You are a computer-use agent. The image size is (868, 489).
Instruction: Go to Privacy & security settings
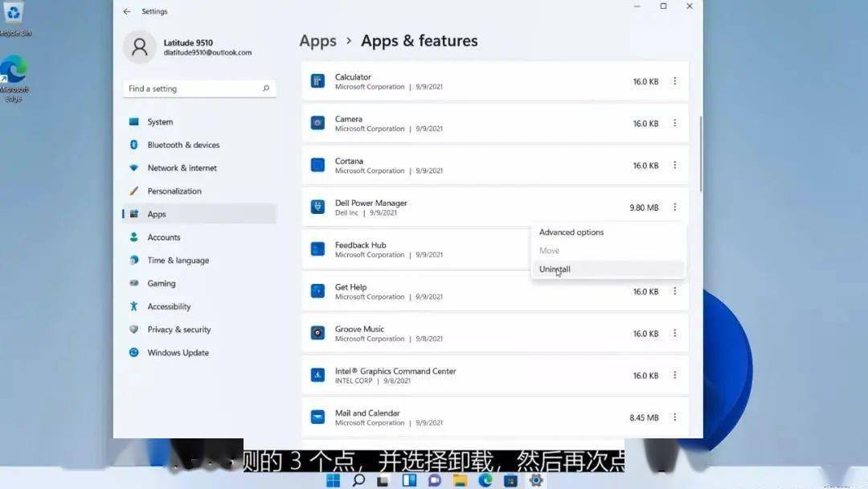[x=199, y=330]
